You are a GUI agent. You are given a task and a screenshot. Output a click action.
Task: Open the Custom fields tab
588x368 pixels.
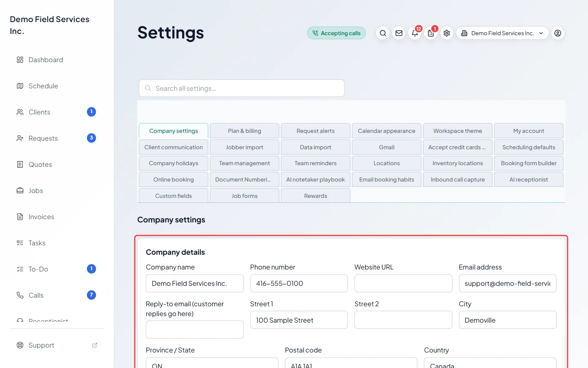click(x=174, y=195)
